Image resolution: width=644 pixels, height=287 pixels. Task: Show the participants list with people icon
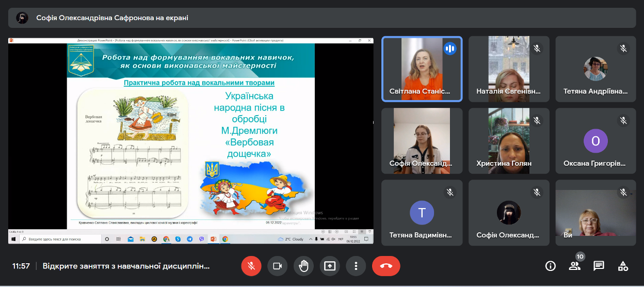(574, 266)
